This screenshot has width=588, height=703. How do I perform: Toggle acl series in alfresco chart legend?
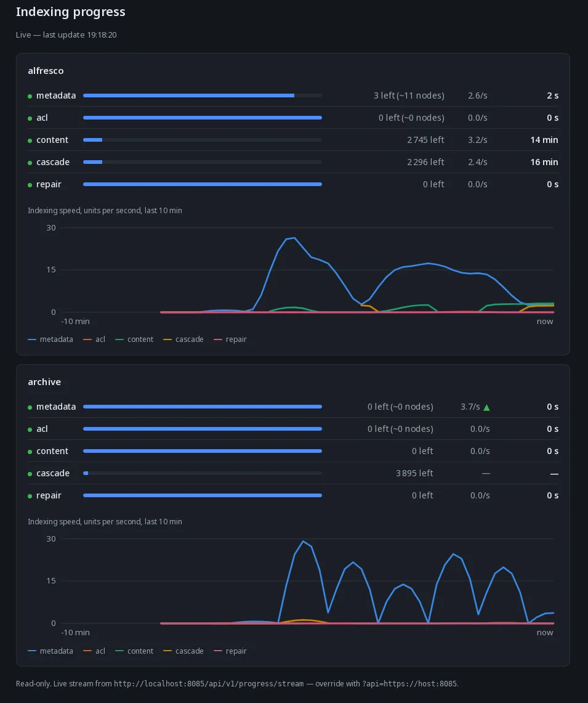pyautogui.click(x=94, y=339)
